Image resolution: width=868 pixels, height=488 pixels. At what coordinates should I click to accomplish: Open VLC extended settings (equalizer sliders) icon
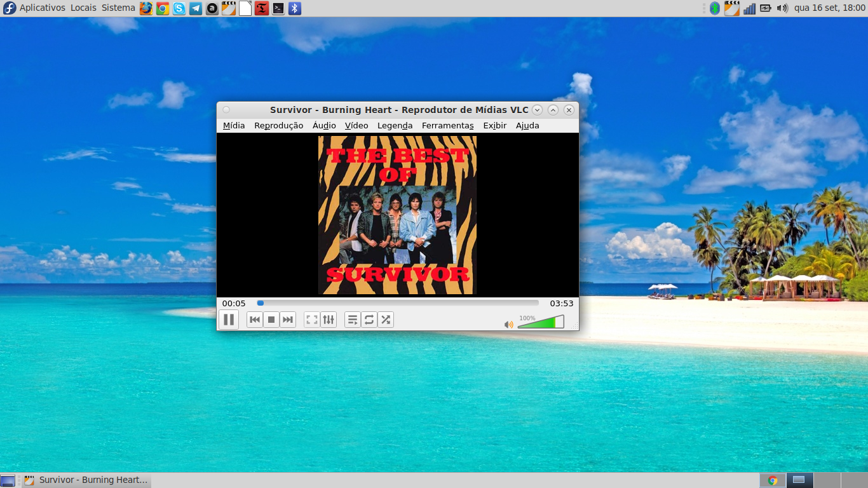coord(329,320)
